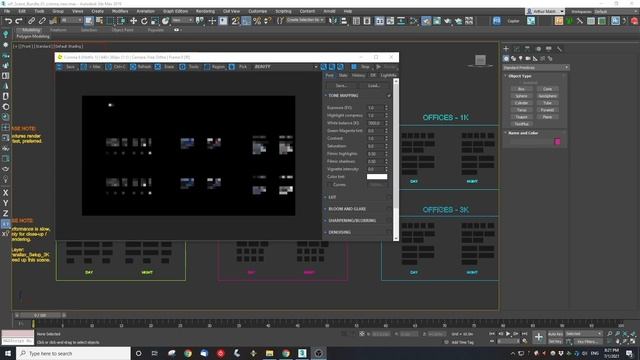This screenshot has width=640, height=360.
Task: Toggle the LUT section checkbox
Action: click(389, 197)
